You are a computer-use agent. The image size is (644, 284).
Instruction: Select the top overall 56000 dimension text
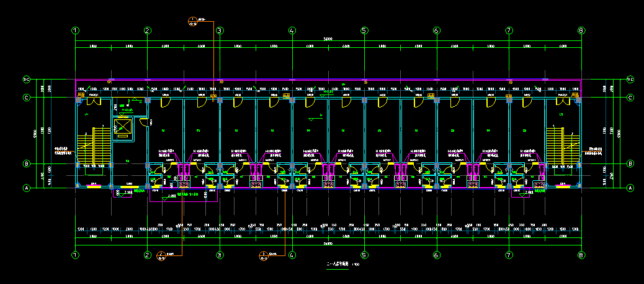click(328, 39)
